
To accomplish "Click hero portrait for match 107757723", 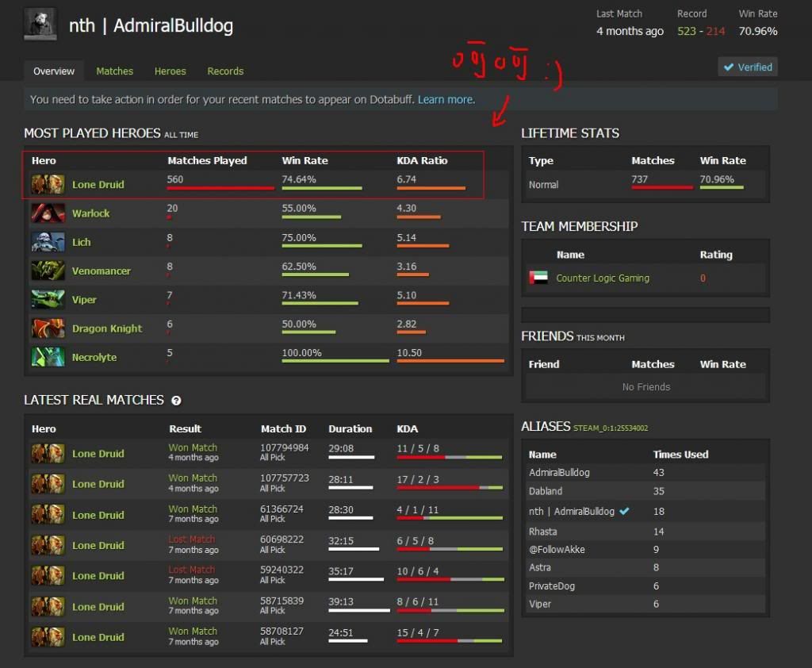I will click(48, 484).
